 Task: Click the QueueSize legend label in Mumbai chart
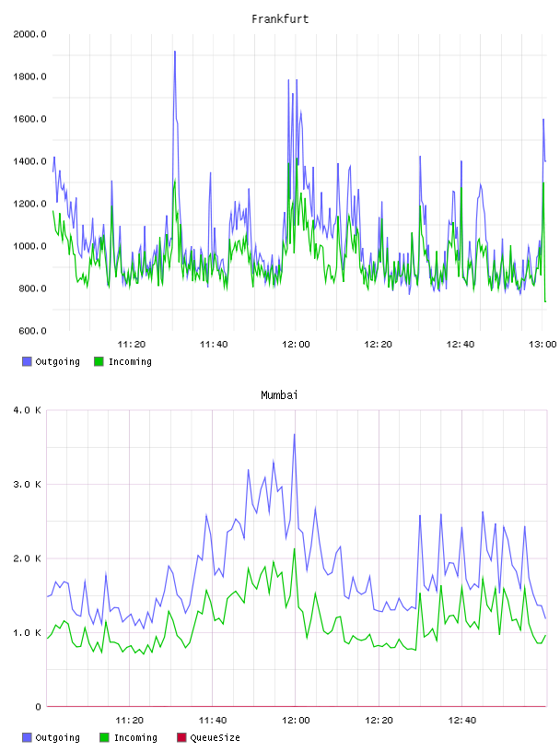pyautogui.click(x=215, y=738)
